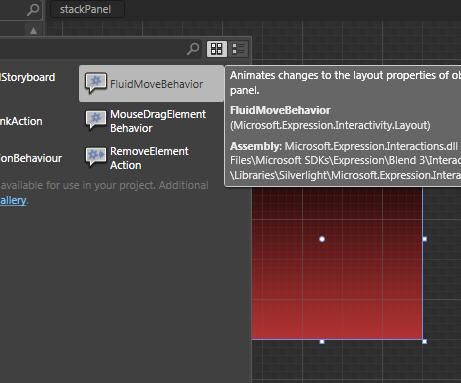
Task: Select the FluidMoveBehavior asset
Action: 151,84
